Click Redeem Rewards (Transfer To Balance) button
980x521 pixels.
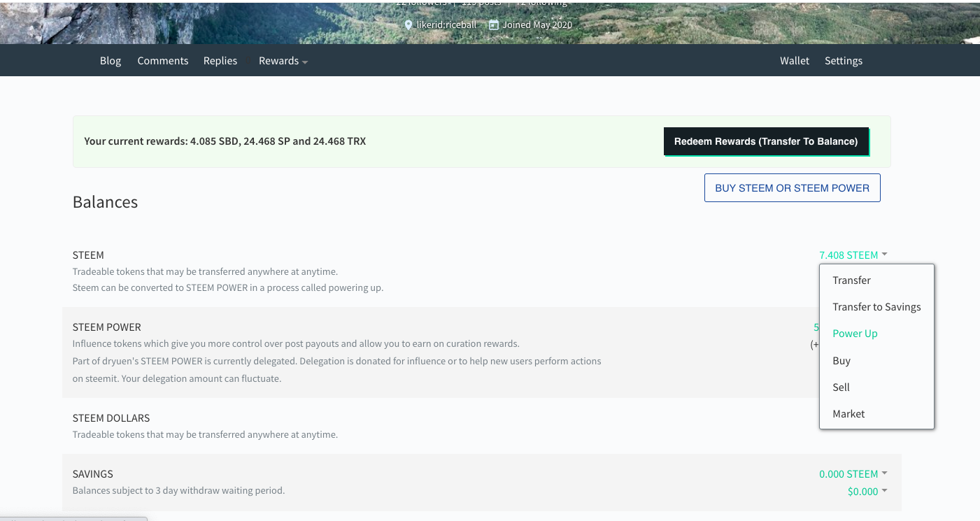(x=766, y=141)
